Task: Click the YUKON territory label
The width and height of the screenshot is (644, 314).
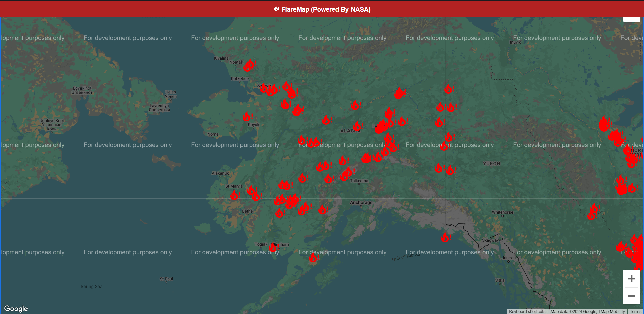Action: tap(492, 164)
